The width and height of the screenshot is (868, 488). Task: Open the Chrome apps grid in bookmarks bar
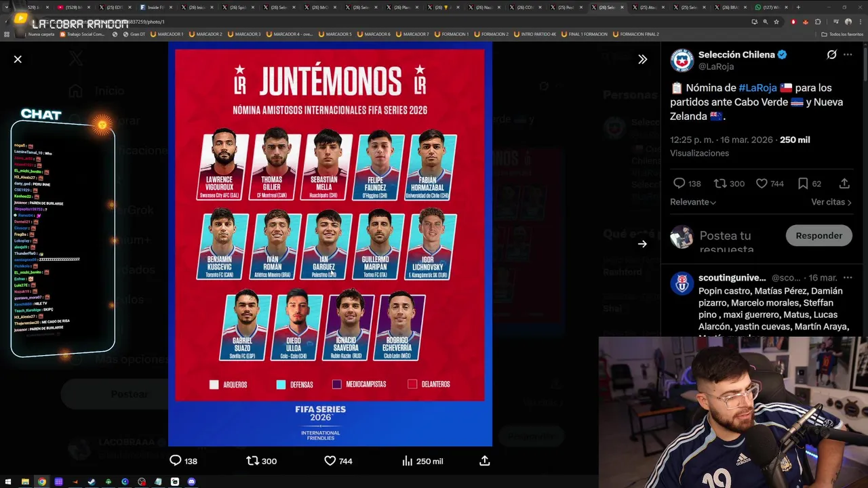click(7, 34)
